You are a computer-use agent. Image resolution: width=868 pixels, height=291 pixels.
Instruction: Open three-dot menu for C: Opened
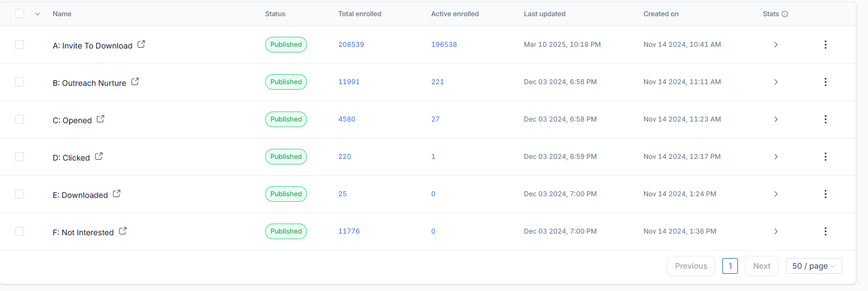pyautogui.click(x=826, y=119)
